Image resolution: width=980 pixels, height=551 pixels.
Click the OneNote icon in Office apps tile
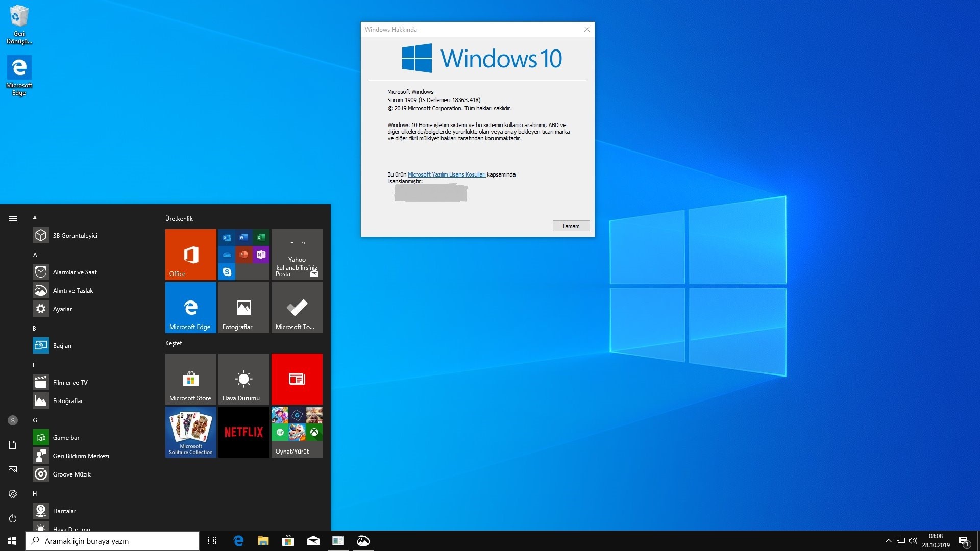261,255
